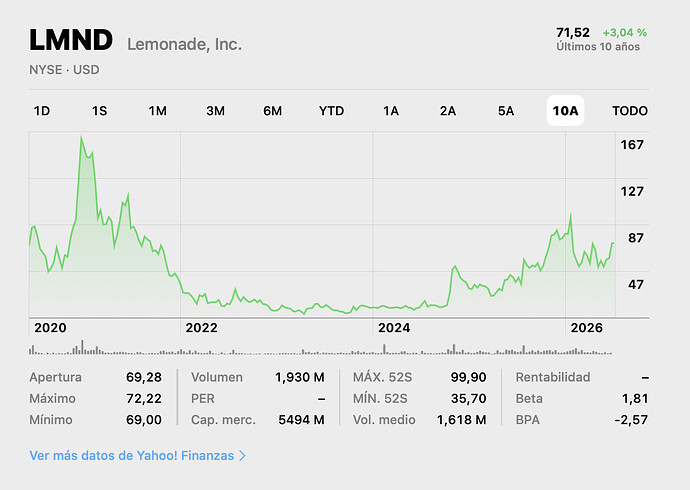Click the Apertura value 69,28
Image resolution: width=690 pixels, height=490 pixels.
pos(144,377)
